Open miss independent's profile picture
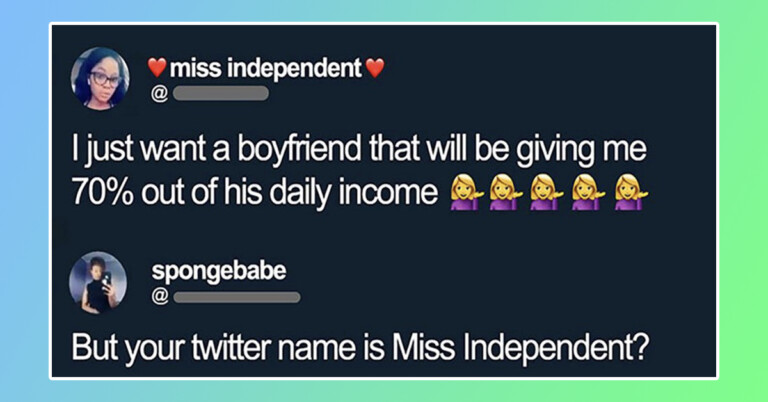 pos(100,78)
